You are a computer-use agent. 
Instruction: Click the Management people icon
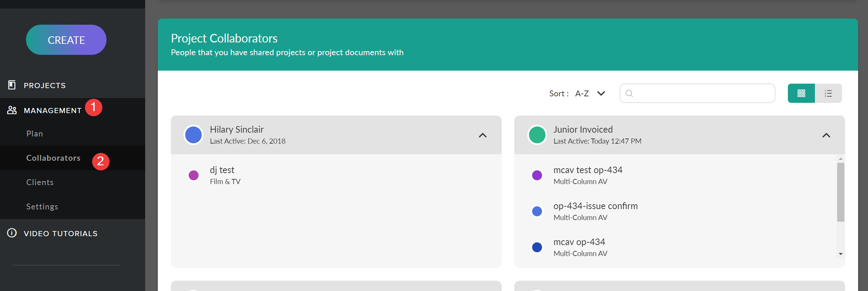(x=12, y=110)
